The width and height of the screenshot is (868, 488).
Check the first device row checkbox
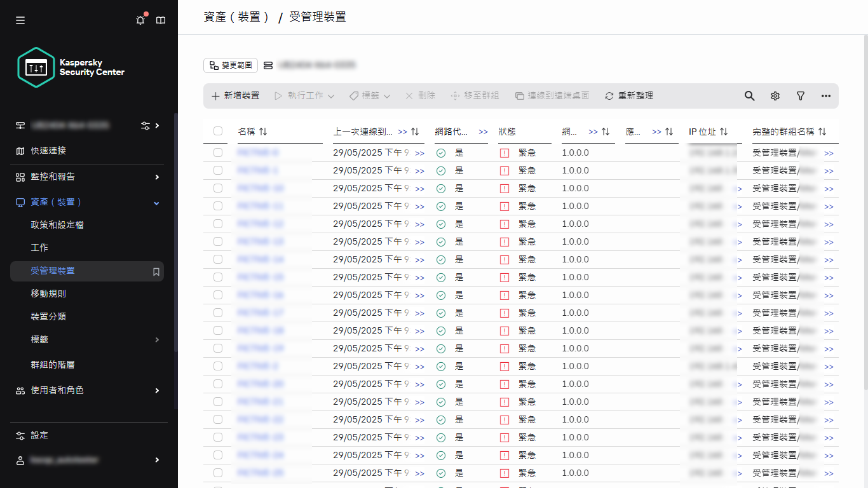click(218, 152)
